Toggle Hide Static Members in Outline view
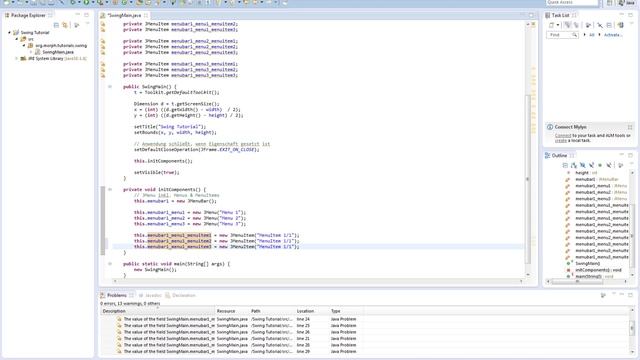The height and width of the screenshot is (360, 640). 591,165
